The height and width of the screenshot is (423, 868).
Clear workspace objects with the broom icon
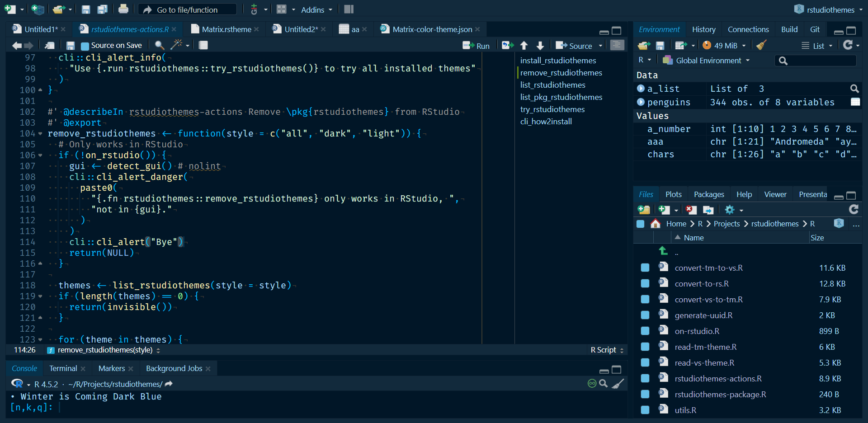(761, 45)
